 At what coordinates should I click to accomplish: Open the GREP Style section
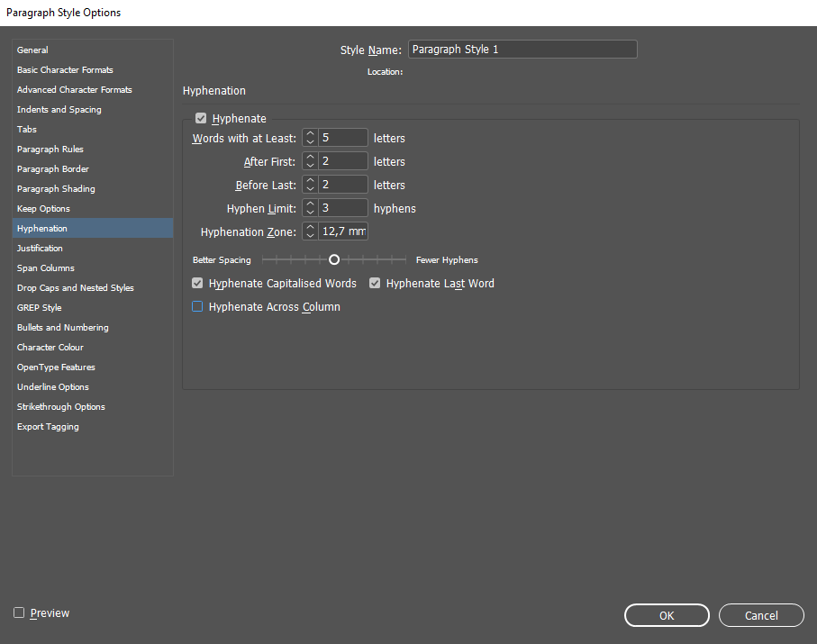pos(40,308)
